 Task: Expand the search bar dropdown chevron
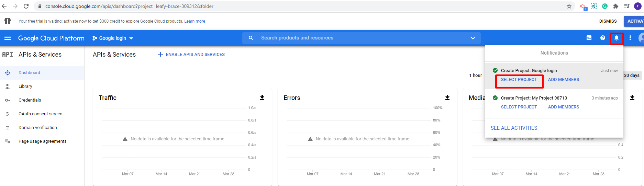point(473,38)
